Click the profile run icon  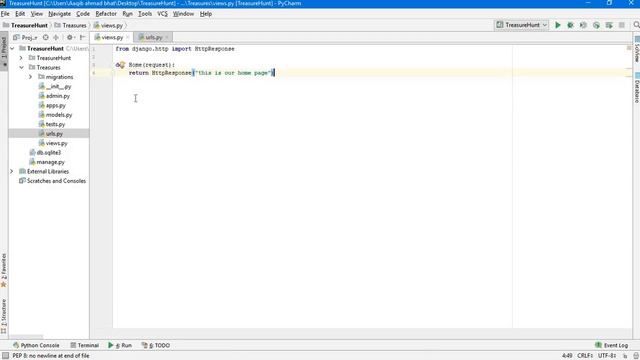click(596, 25)
